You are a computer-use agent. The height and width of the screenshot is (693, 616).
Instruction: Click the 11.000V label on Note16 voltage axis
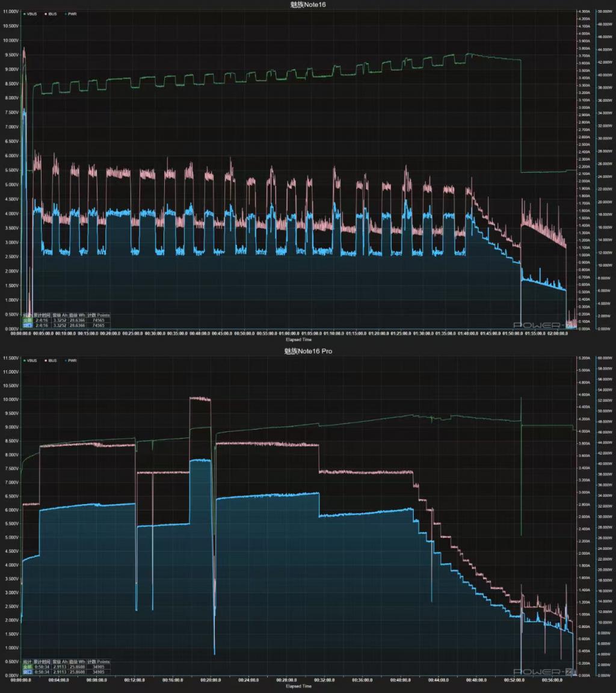[x=11, y=11]
